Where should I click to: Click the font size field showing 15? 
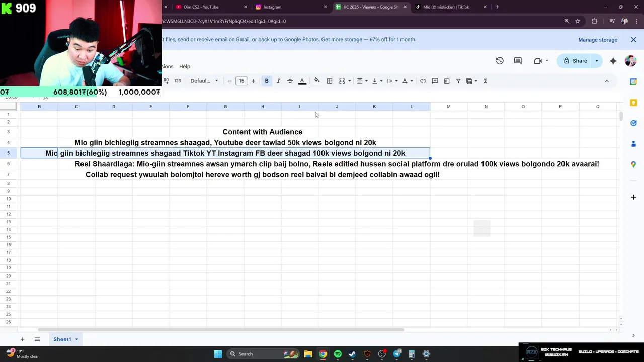coord(242,81)
